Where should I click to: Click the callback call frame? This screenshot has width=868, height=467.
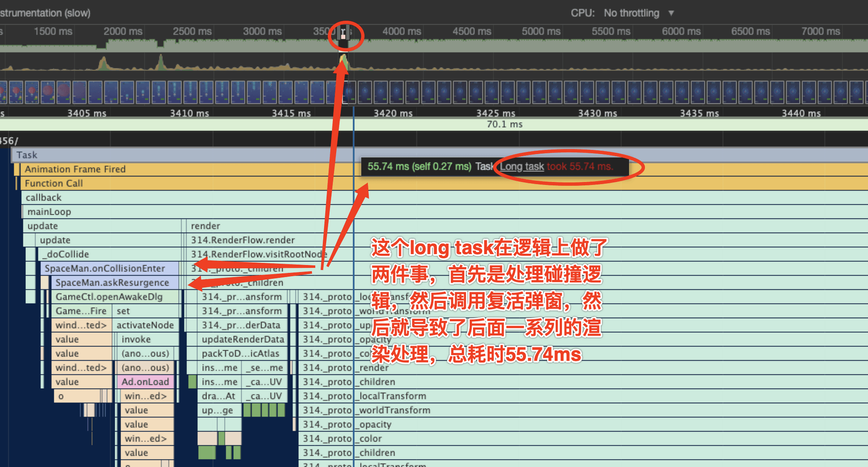[x=43, y=197]
